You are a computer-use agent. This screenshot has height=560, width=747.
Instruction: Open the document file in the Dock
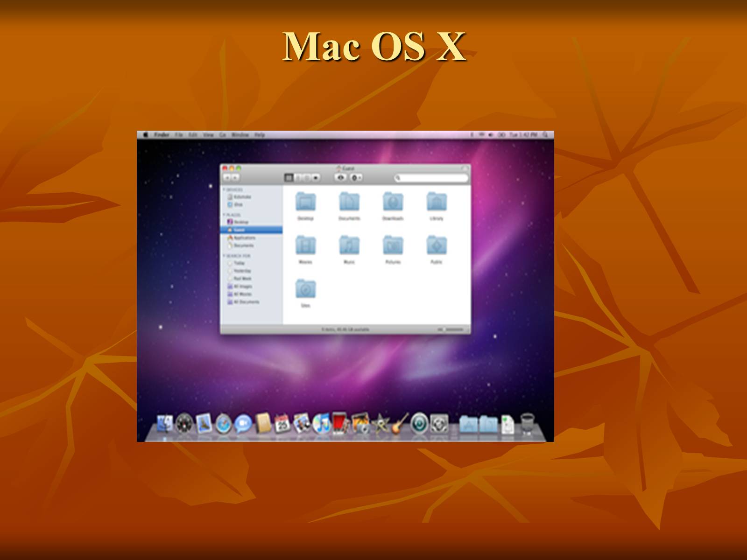pos(507,424)
